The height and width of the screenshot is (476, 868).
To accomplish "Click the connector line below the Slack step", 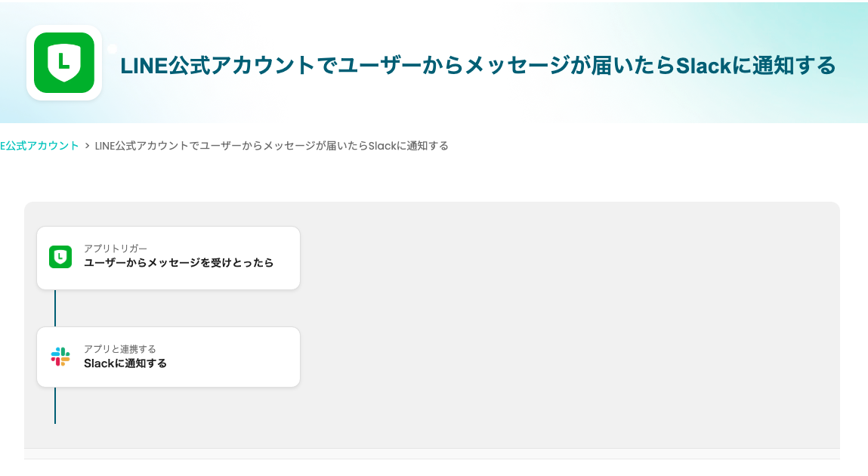I will click(55, 405).
